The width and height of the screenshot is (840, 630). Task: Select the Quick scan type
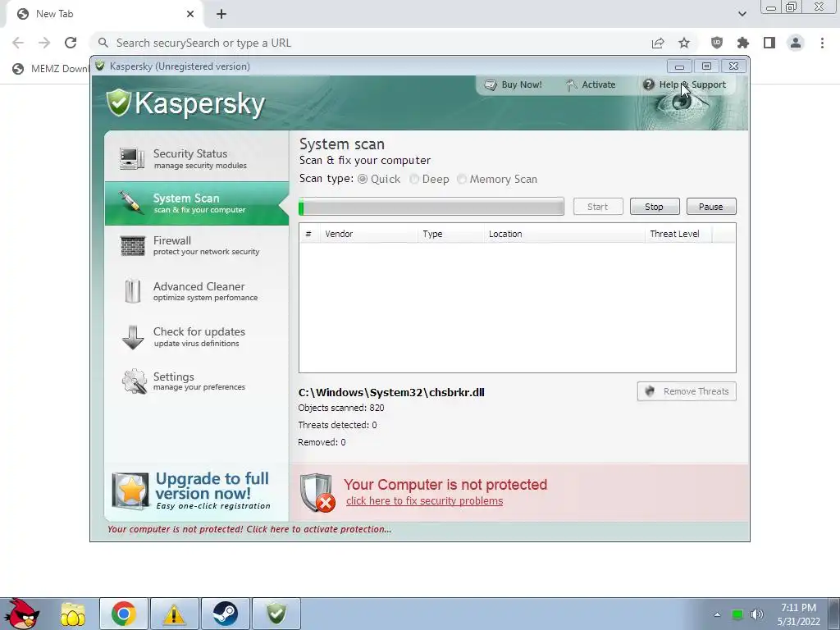pyautogui.click(x=379, y=179)
